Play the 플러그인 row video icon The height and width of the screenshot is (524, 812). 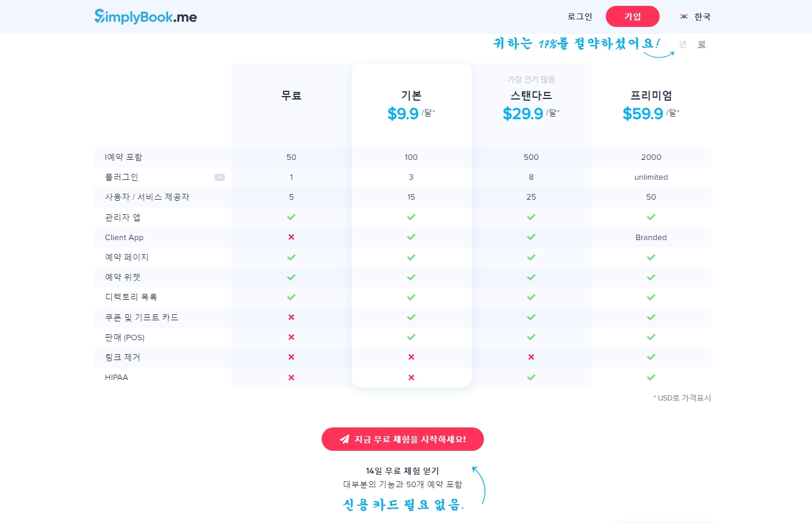pyautogui.click(x=220, y=177)
